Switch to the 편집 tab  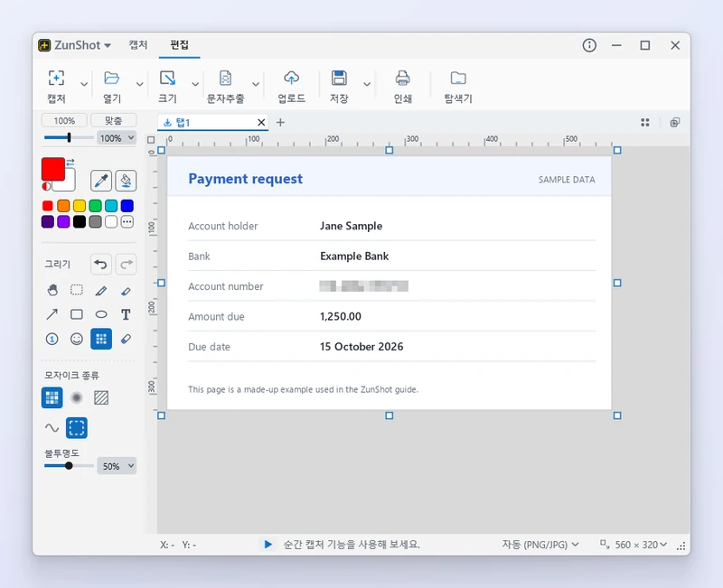(179, 44)
